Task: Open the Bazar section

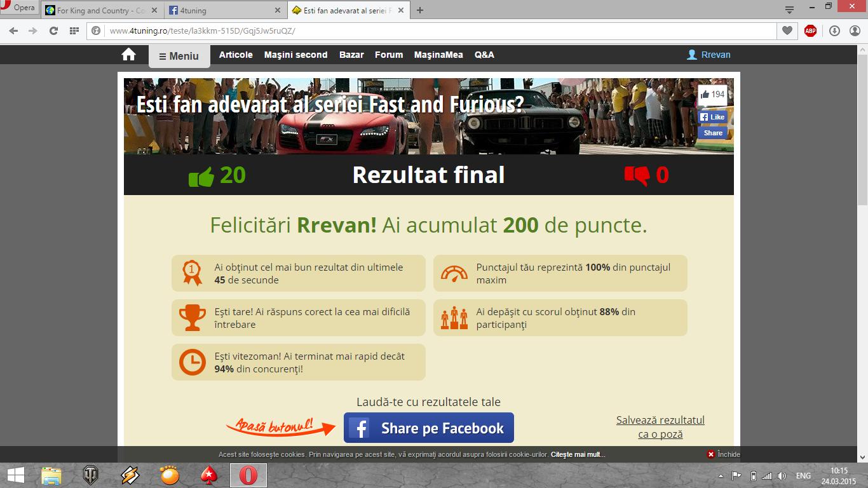Action: click(x=351, y=55)
